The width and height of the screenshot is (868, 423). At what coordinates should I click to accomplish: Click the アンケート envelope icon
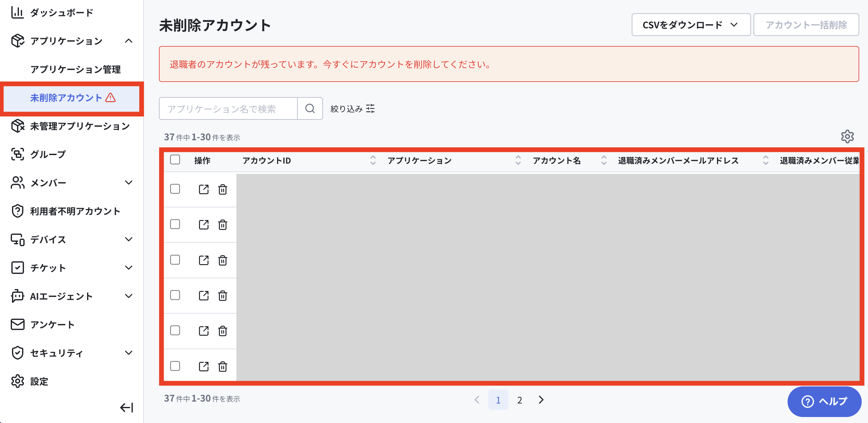tap(18, 324)
